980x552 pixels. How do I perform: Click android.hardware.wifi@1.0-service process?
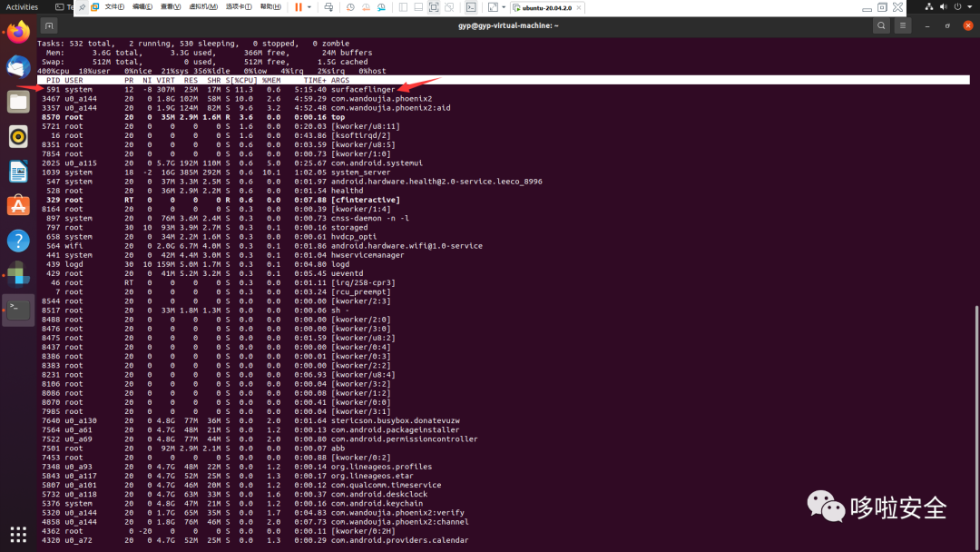pos(407,246)
